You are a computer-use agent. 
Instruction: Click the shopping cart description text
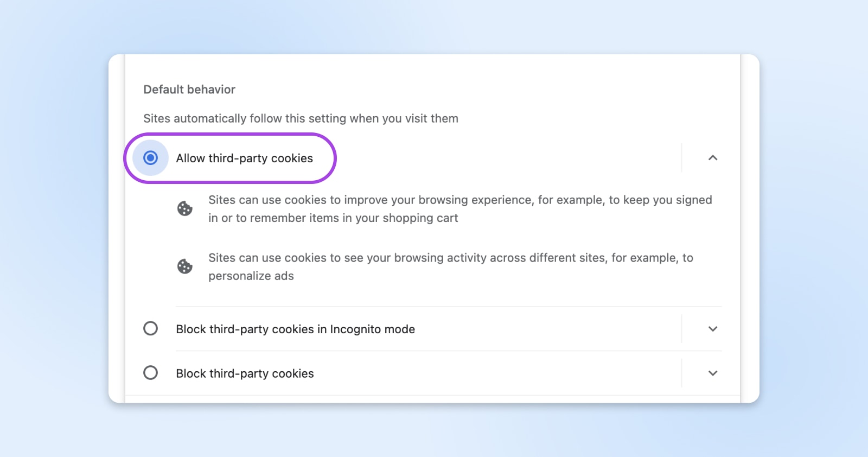click(x=460, y=208)
